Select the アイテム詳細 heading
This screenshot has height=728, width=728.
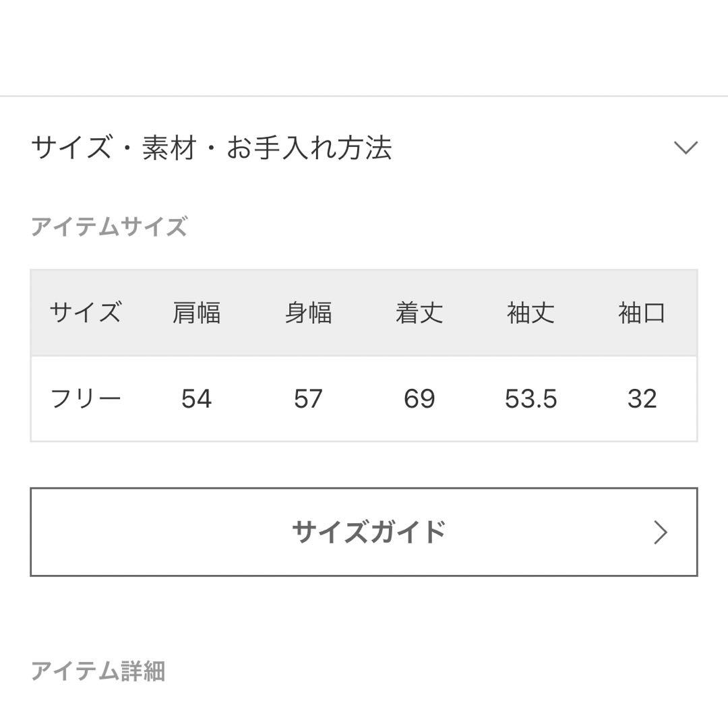pyautogui.click(x=98, y=671)
